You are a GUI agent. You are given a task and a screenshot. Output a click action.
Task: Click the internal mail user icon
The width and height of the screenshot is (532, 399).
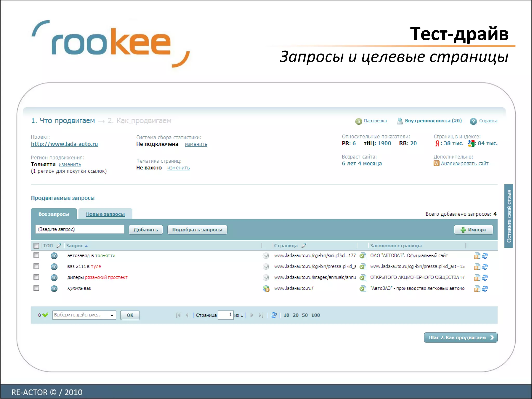click(400, 121)
